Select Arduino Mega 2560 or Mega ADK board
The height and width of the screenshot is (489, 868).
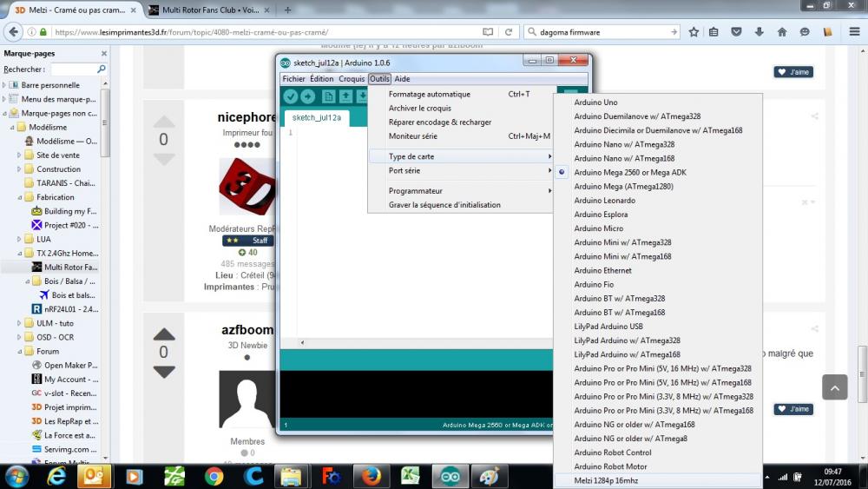coord(630,172)
